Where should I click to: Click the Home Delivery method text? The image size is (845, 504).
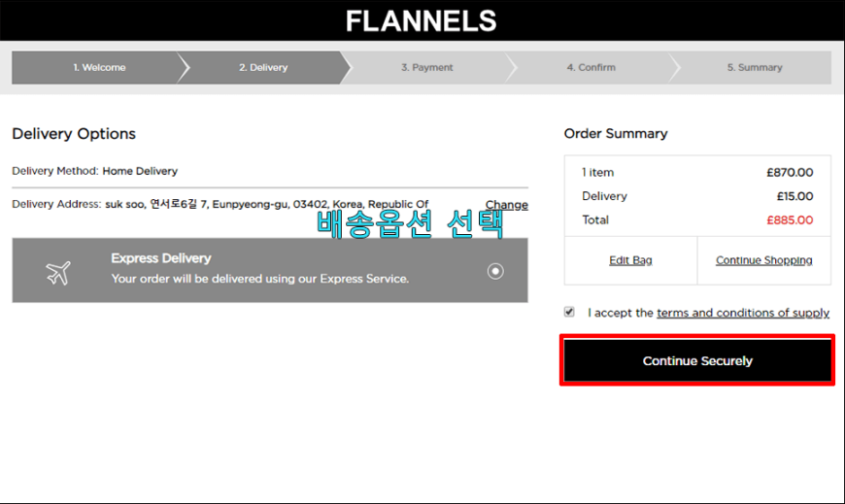140,171
